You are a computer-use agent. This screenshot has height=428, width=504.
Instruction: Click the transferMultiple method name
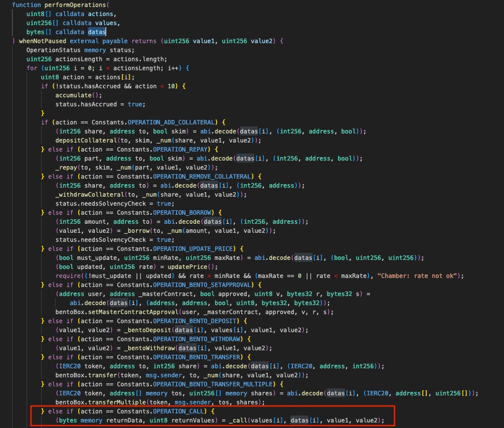click(x=117, y=402)
